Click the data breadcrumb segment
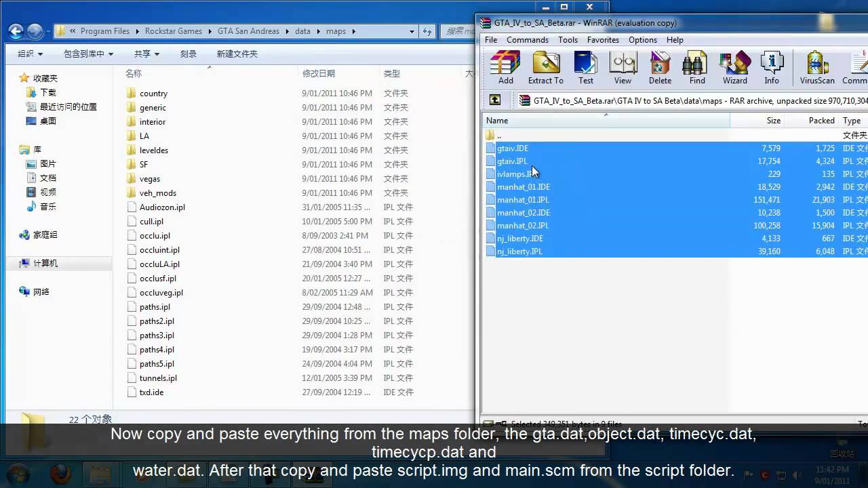The image size is (868, 488). [302, 31]
